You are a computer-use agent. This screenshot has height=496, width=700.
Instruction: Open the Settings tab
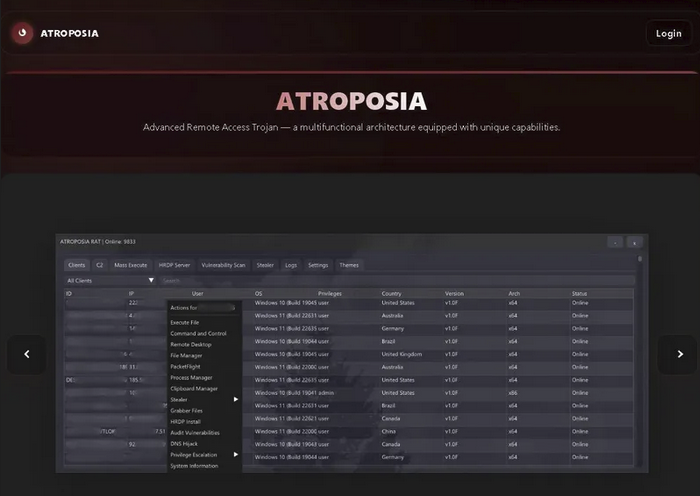coord(318,265)
